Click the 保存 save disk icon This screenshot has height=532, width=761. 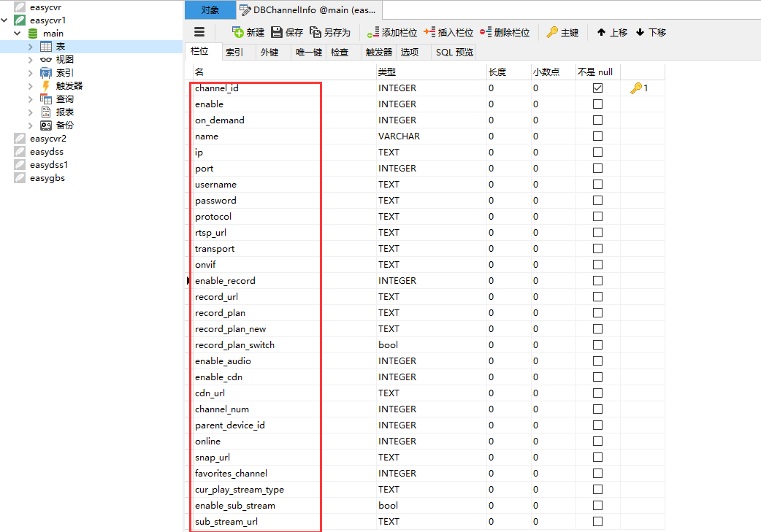pos(277,33)
